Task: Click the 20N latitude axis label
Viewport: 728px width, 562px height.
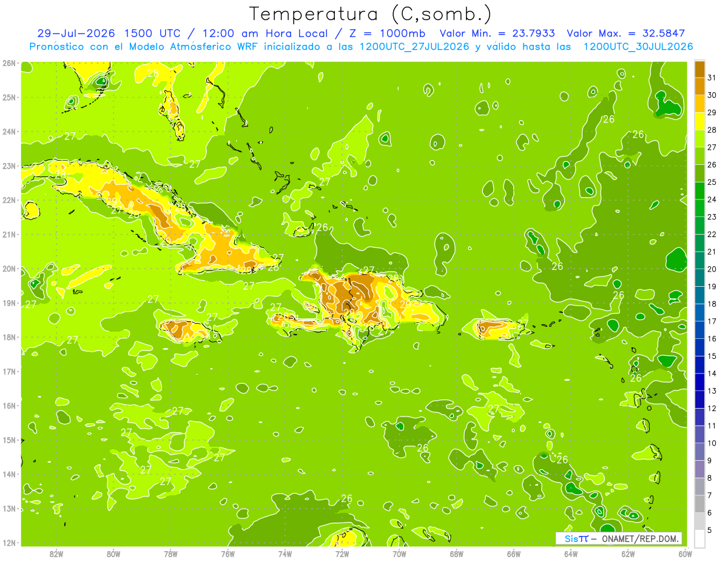Action: 8,269
